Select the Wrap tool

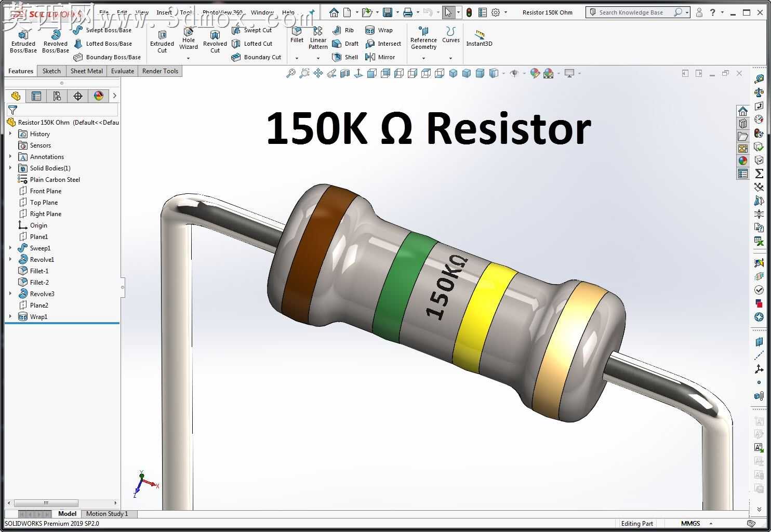(x=379, y=30)
